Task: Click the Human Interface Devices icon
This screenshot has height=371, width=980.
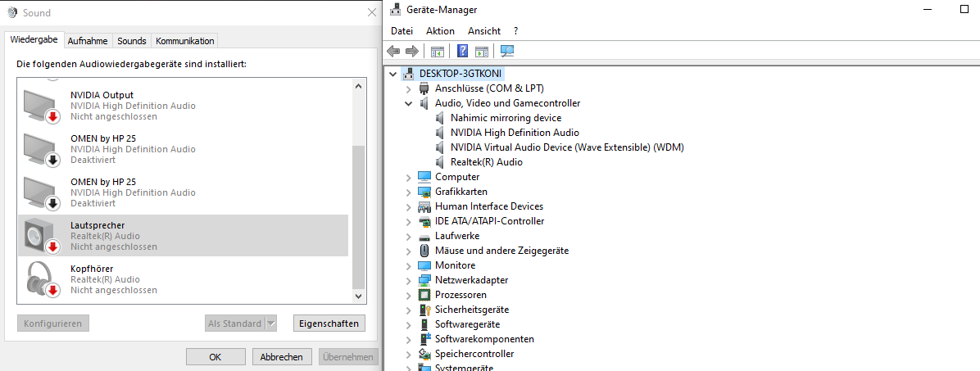Action: [x=424, y=206]
